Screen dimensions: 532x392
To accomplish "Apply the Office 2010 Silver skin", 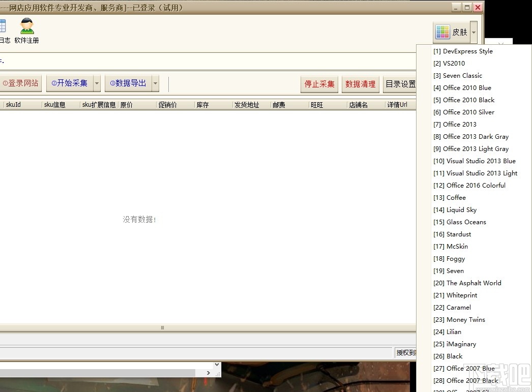I will [x=463, y=112].
